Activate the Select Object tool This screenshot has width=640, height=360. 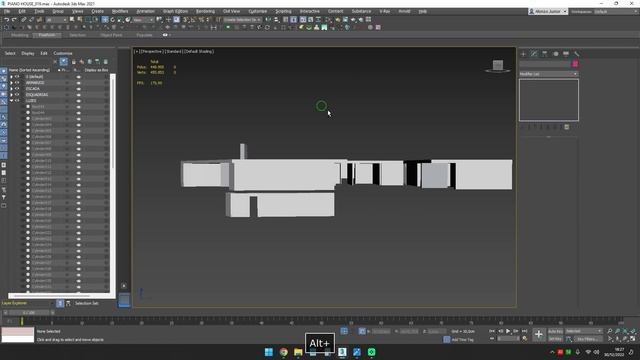72,19
